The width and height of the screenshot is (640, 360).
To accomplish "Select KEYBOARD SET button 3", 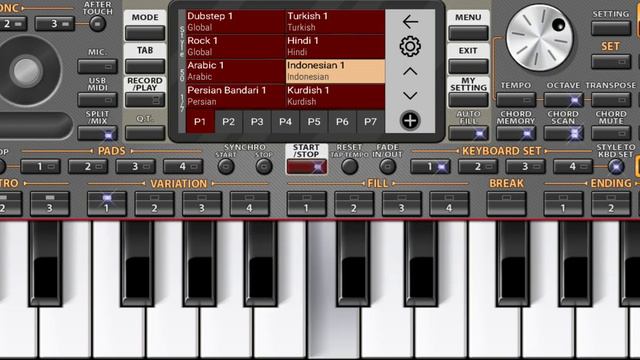I will coord(525,167).
